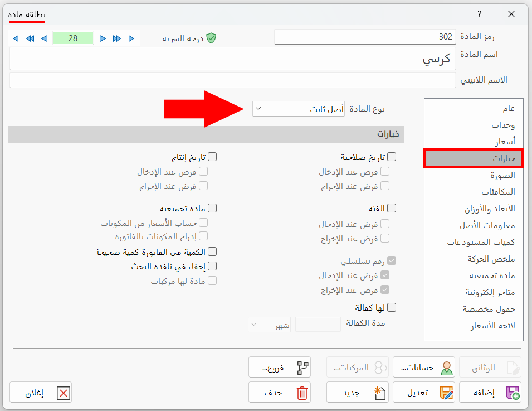Open حسابات accounts button

(424, 367)
